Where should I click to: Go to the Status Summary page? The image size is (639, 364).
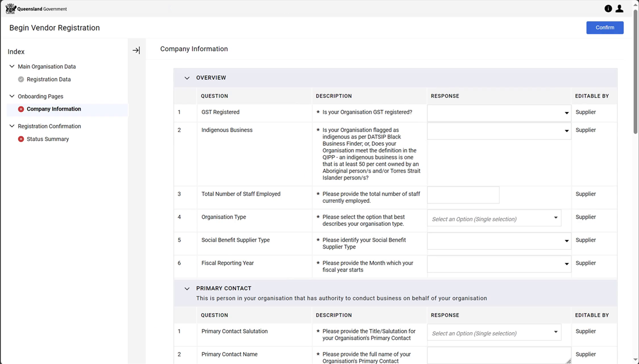(48, 139)
